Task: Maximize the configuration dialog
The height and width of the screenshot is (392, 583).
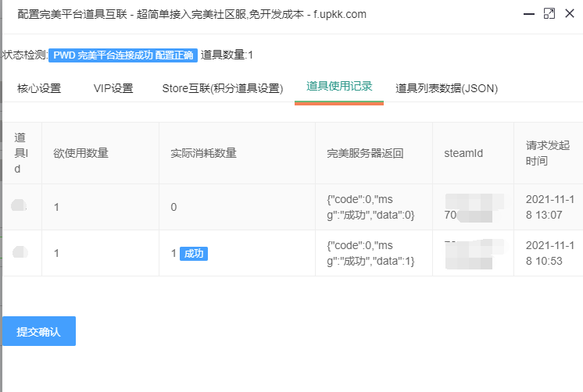Action: pos(549,14)
